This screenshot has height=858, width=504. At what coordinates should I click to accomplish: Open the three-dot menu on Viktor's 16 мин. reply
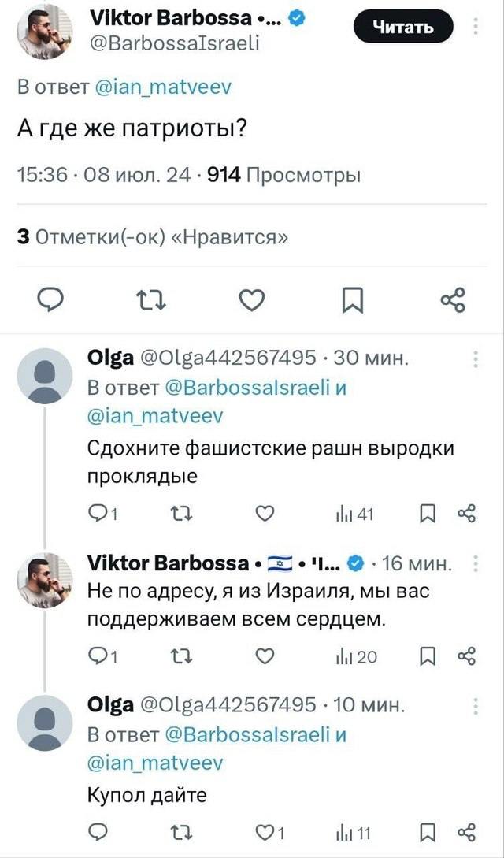(476, 565)
